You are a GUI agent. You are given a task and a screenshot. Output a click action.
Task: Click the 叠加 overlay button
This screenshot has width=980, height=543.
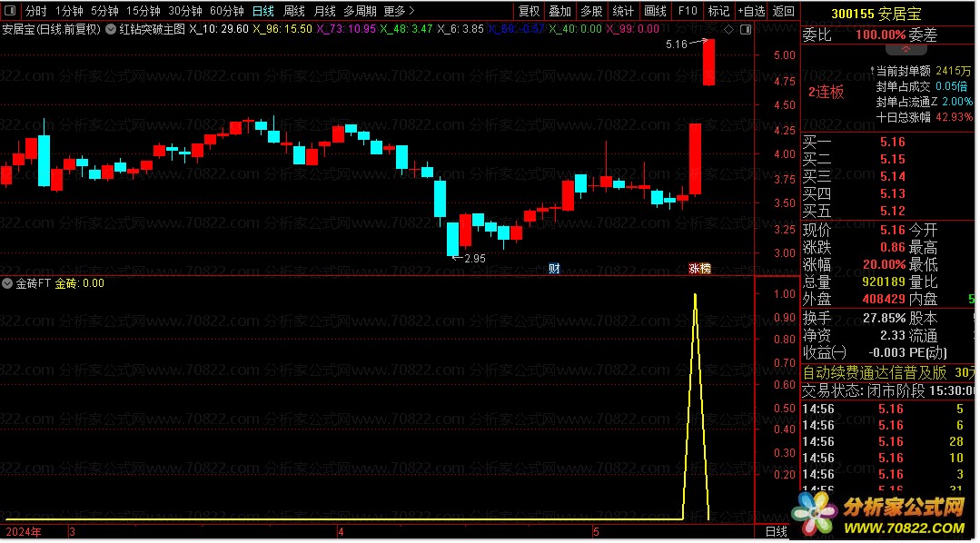pos(560,11)
